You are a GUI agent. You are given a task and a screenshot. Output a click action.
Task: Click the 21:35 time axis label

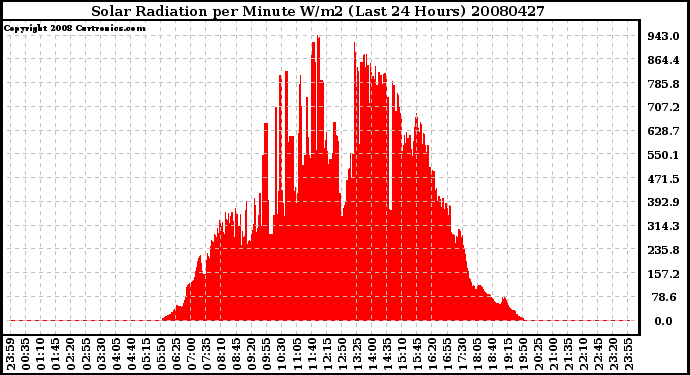coord(567,354)
